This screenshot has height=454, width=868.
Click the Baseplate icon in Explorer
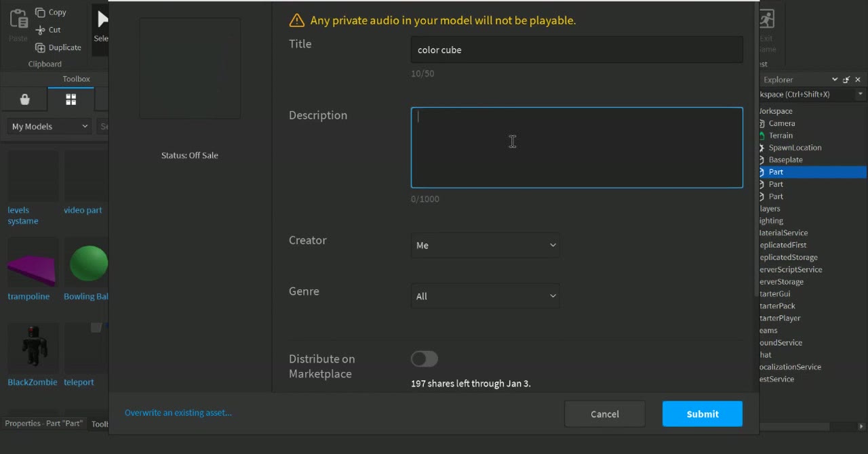(762, 160)
